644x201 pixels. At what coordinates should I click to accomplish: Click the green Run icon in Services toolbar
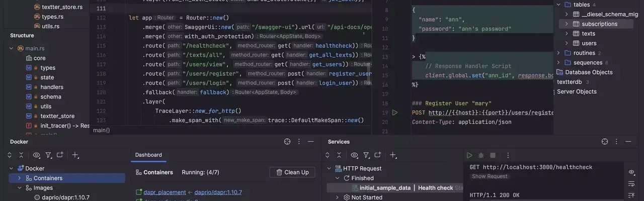coord(469,155)
